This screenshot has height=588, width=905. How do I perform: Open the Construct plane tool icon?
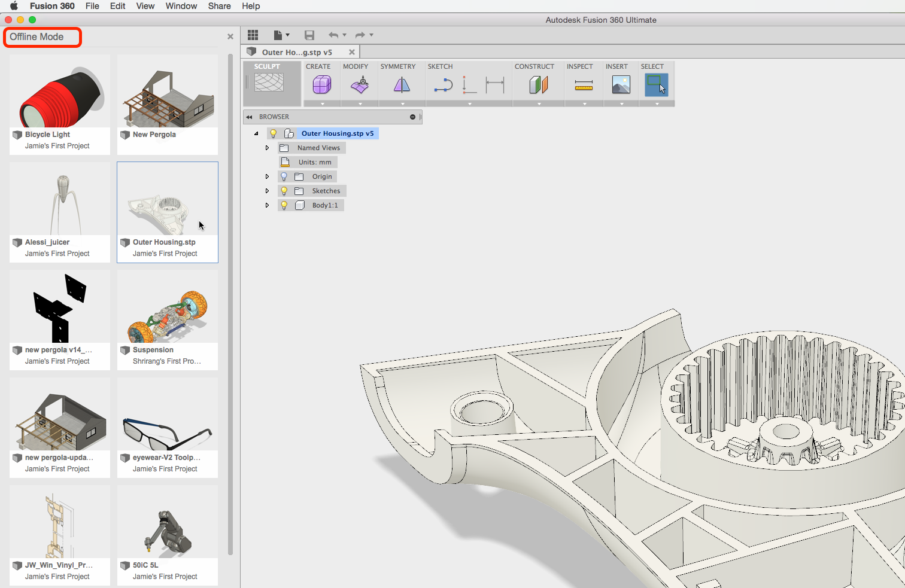(539, 85)
